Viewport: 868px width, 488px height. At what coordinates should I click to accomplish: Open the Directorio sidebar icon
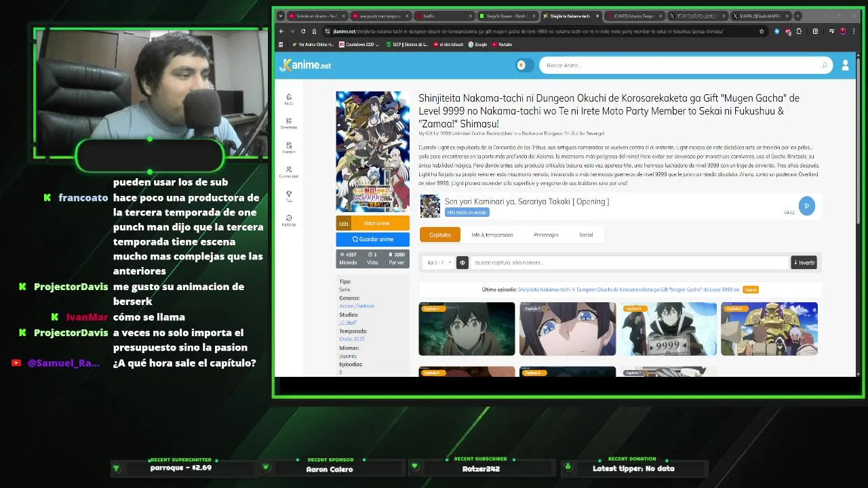tap(289, 123)
